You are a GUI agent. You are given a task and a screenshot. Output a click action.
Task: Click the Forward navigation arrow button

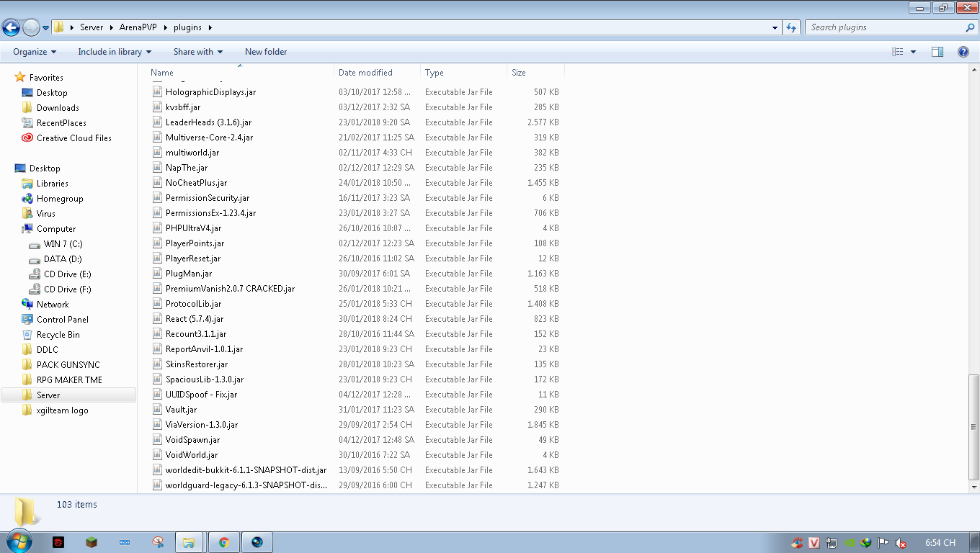tap(31, 28)
